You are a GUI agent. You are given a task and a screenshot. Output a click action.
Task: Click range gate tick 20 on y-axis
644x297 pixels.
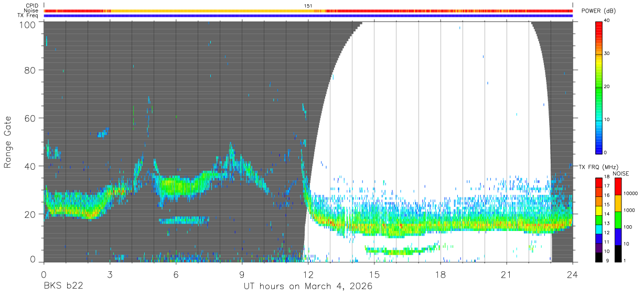click(30, 214)
